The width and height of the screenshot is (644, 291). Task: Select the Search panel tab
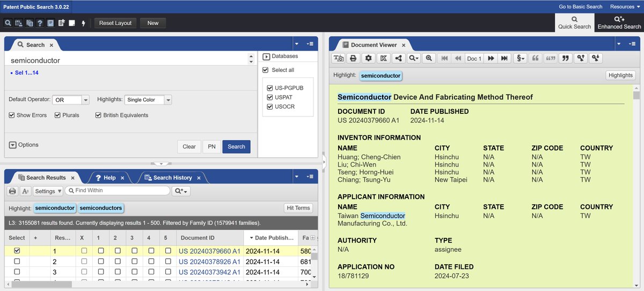tap(35, 45)
